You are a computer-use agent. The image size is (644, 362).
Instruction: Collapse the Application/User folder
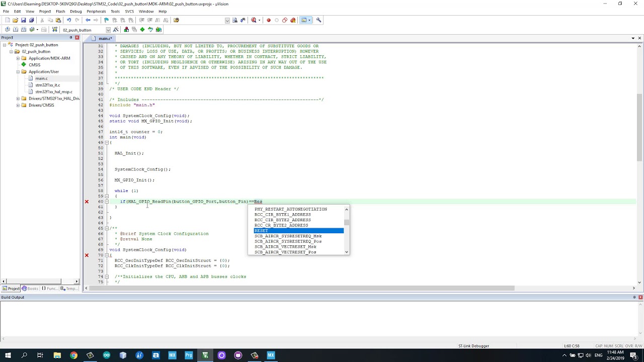(x=18, y=72)
